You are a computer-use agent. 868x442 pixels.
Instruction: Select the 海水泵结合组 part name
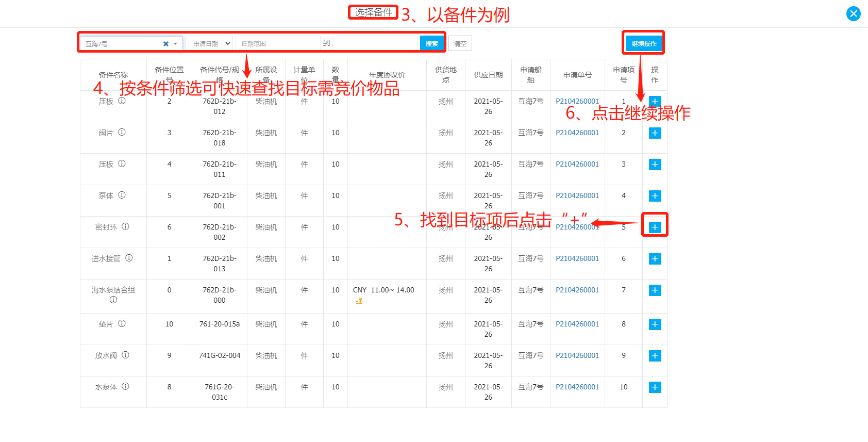pos(113,290)
